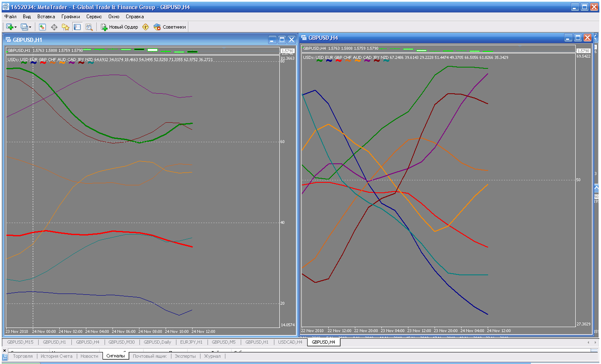The height and width of the screenshot is (364, 601).
Task: Open the Окно menu
Action: tap(114, 17)
